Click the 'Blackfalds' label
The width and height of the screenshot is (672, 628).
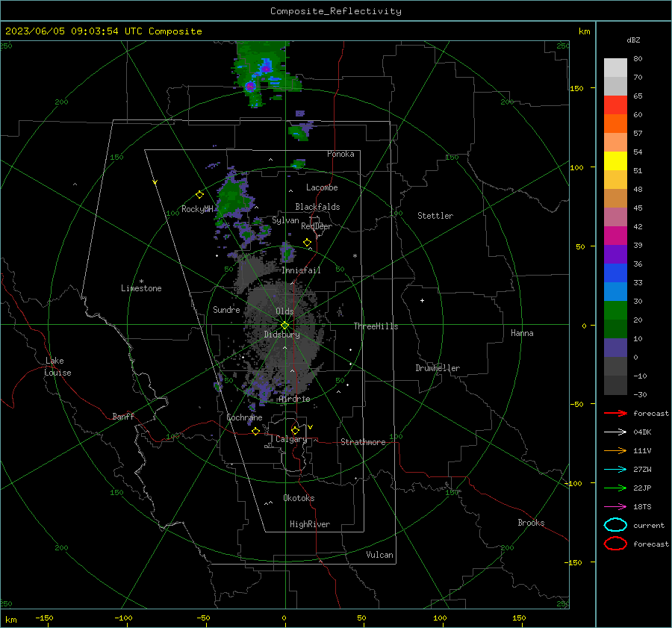[317, 207]
